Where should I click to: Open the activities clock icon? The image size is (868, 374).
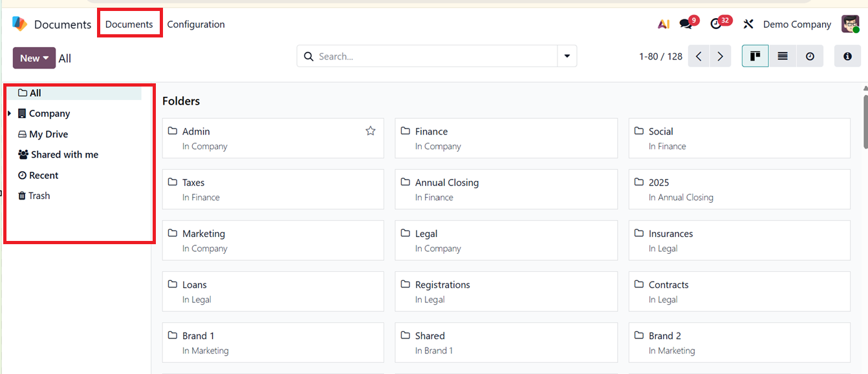click(715, 25)
